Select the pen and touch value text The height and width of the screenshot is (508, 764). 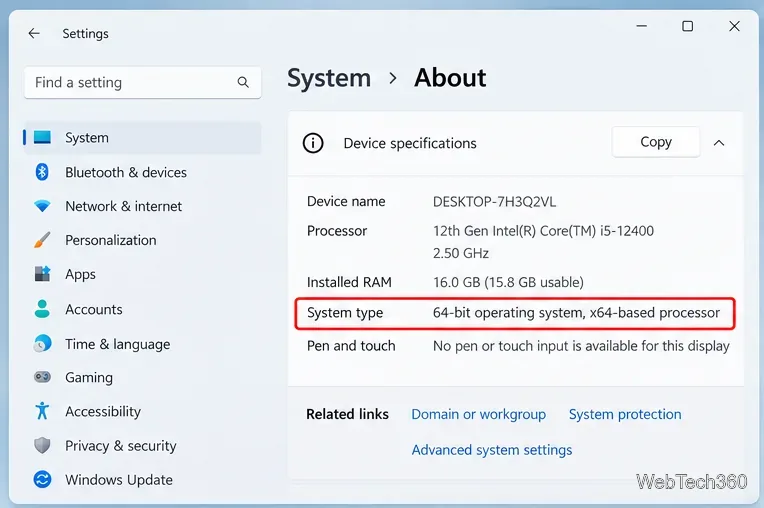pyautogui.click(x=581, y=346)
